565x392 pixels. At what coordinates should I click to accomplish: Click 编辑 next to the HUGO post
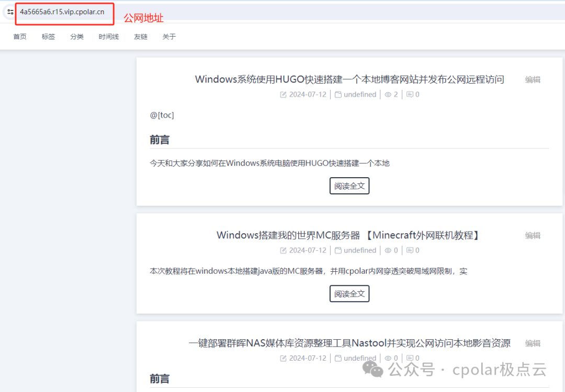[533, 79]
